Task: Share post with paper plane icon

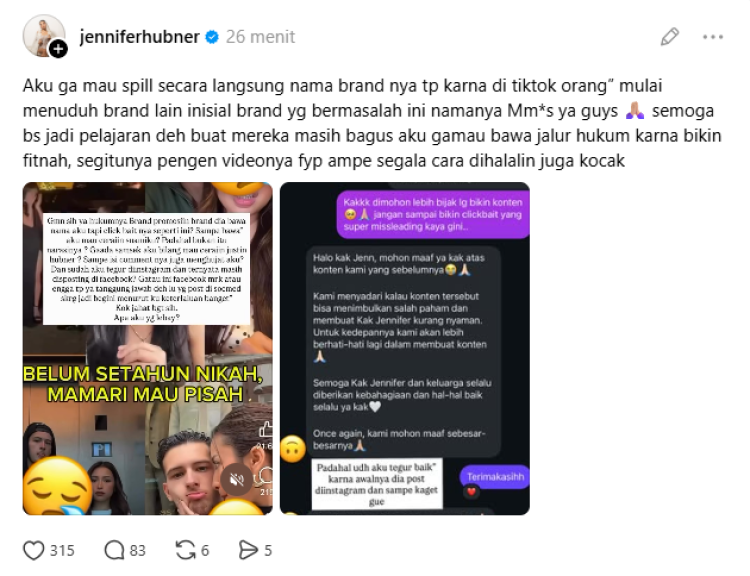Action: pos(248,550)
